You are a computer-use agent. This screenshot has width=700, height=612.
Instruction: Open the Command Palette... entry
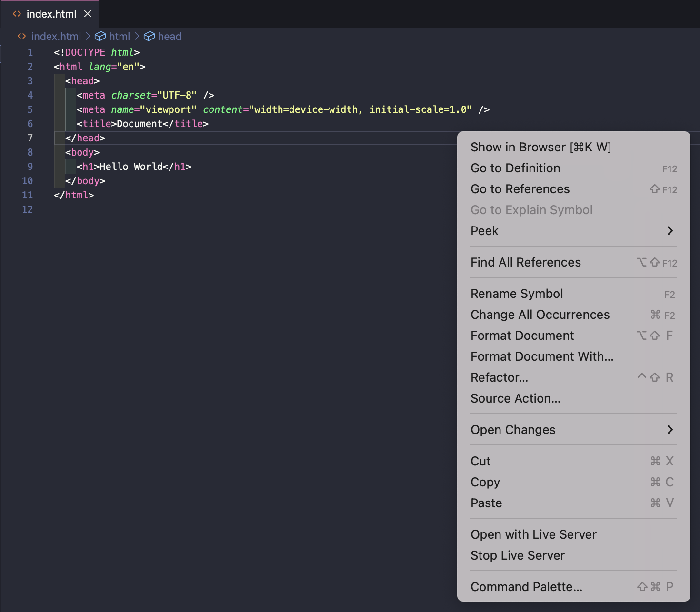526,587
